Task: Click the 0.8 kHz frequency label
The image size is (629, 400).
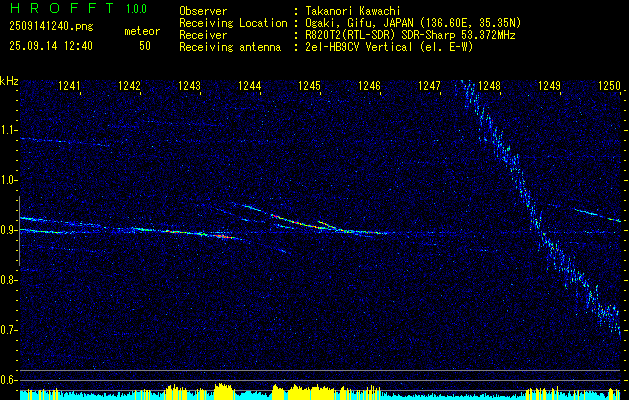Action: click(x=8, y=280)
